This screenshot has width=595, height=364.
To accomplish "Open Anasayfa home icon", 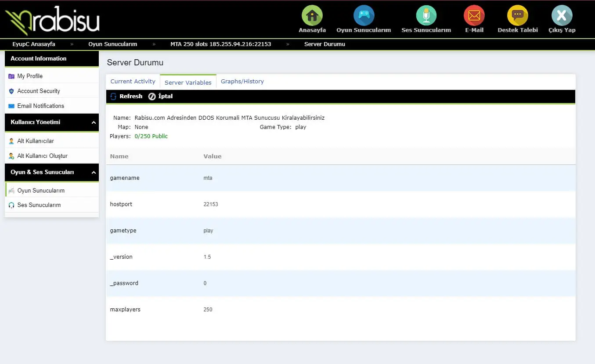I will click(312, 15).
